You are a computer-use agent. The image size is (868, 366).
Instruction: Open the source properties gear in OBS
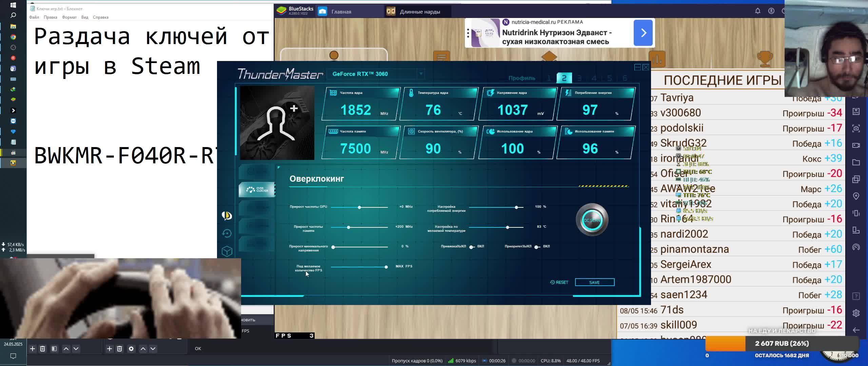(x=131, y=348)
